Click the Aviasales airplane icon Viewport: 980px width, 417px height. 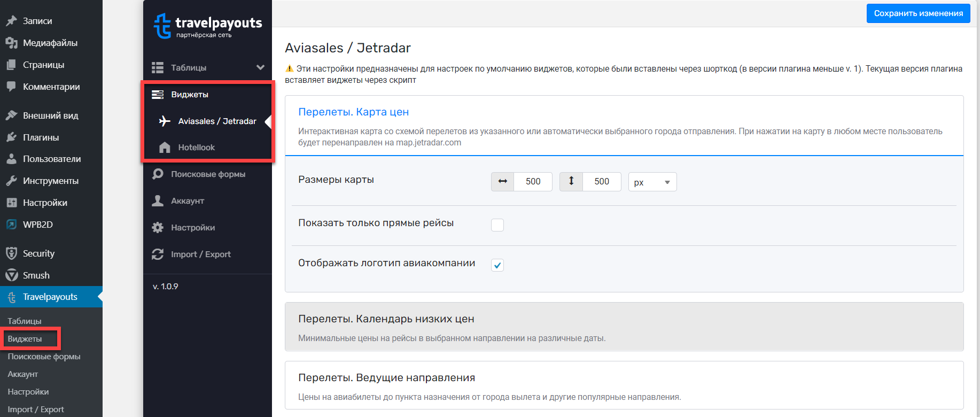pyautogui.click(x=165, y=121)
